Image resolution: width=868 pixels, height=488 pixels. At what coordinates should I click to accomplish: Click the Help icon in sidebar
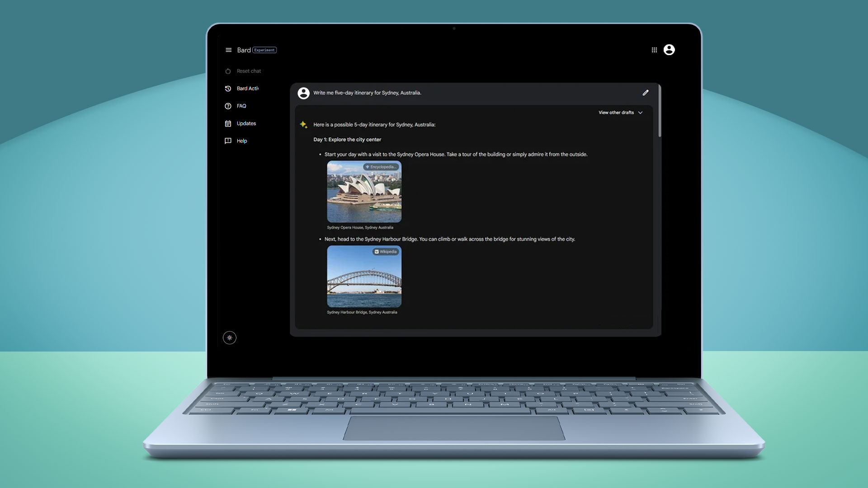tap(228, 141)
